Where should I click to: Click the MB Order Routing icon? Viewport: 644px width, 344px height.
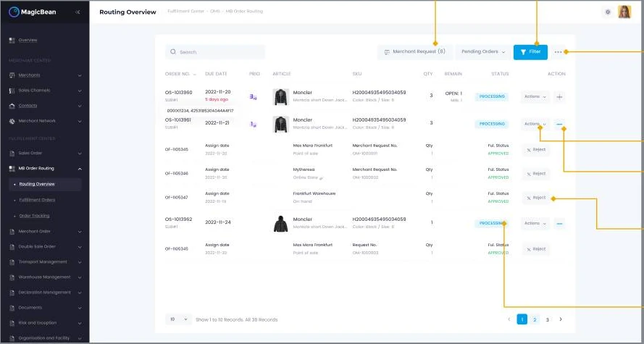click(12, 168)
